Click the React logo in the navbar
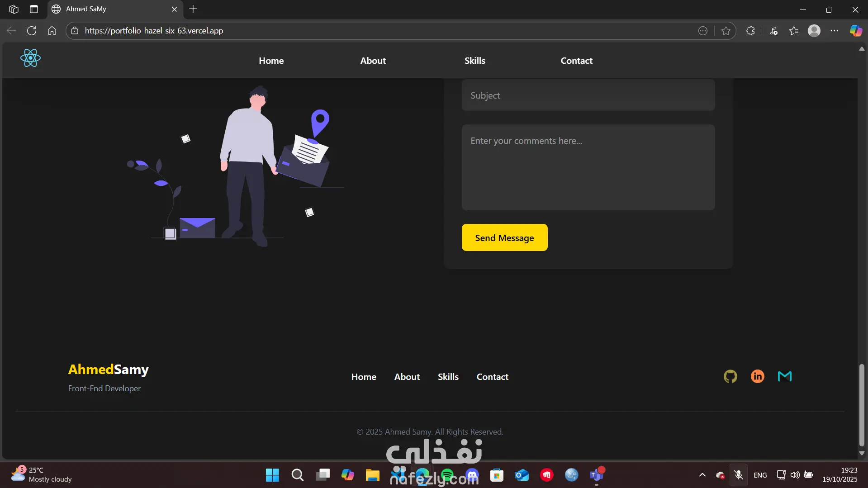 click(30, 58)
